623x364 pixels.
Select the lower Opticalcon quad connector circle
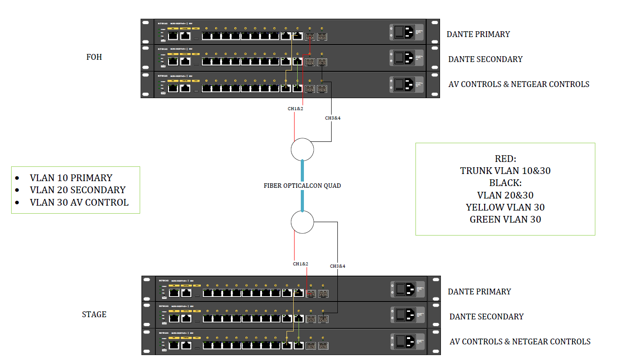pyautogui.click(x=302, y=222)
